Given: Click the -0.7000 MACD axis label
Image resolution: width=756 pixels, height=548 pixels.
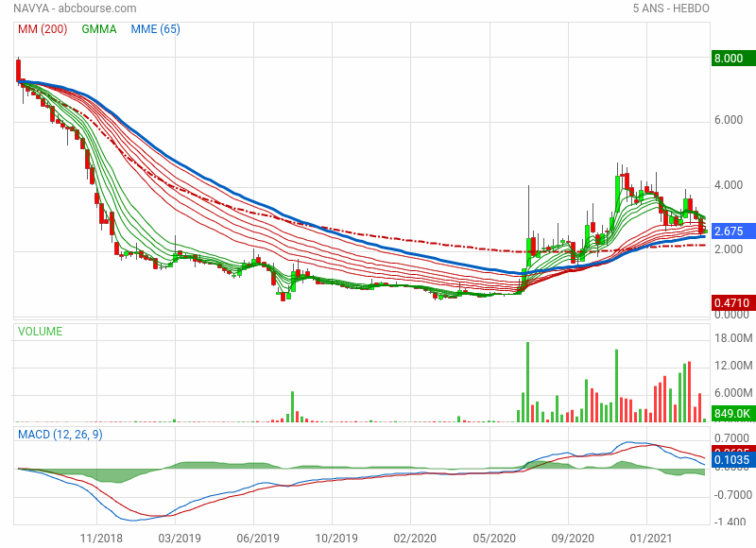Looking at the screenshot, I should (x=731, y=495).
